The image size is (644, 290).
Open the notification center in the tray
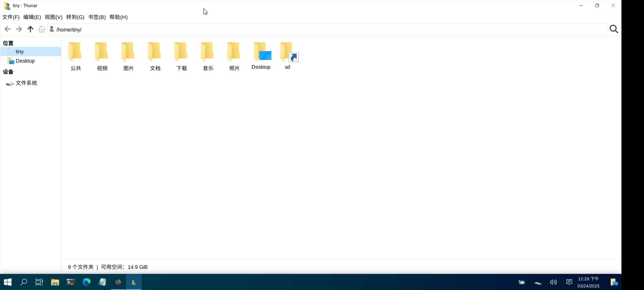click(x=569, y=282)
